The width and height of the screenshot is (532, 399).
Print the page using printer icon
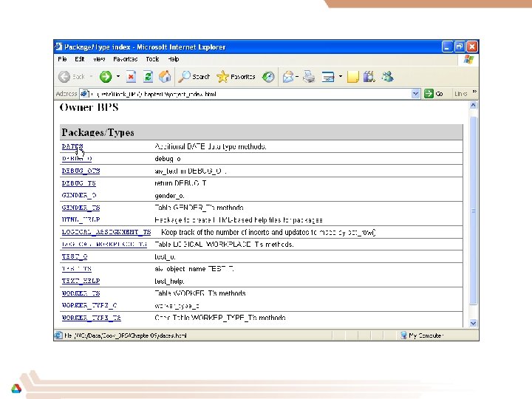coord(309,77)
